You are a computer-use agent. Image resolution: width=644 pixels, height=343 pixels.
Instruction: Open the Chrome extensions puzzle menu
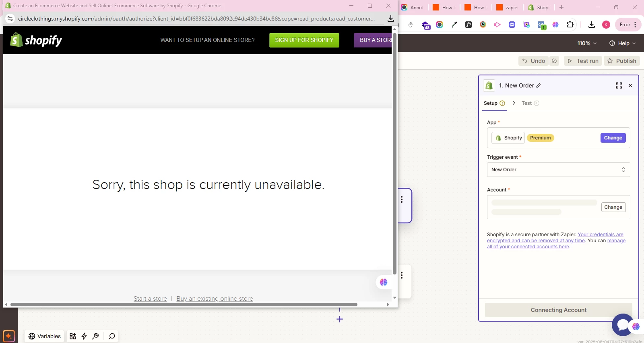coord(570,25)
